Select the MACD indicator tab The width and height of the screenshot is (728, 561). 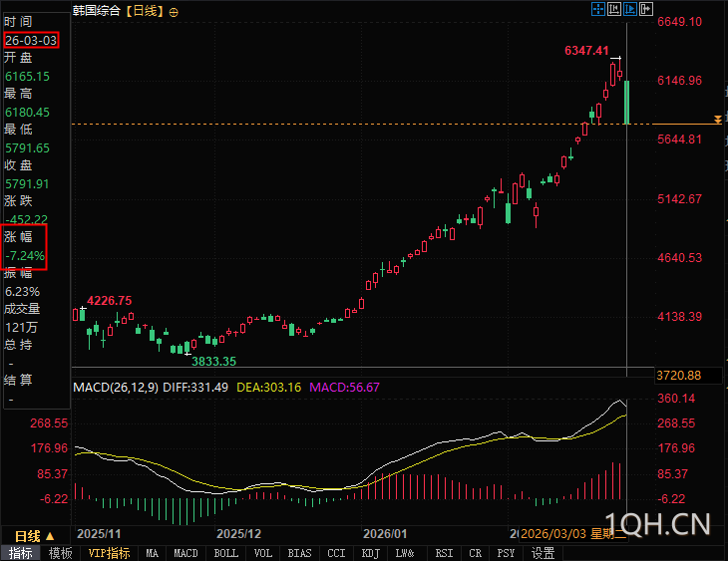185,553
